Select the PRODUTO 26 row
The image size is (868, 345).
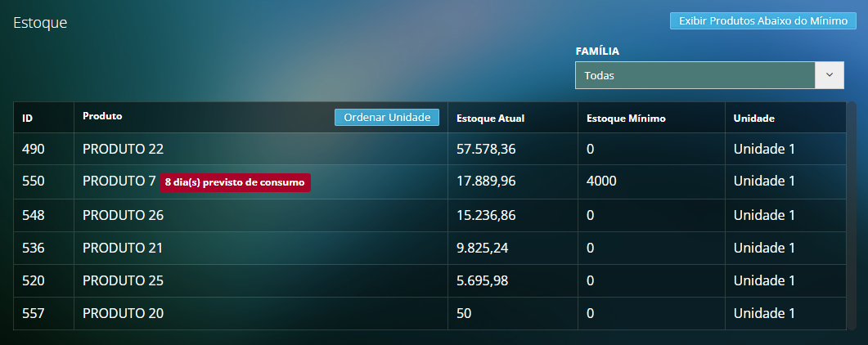[124, 215]
